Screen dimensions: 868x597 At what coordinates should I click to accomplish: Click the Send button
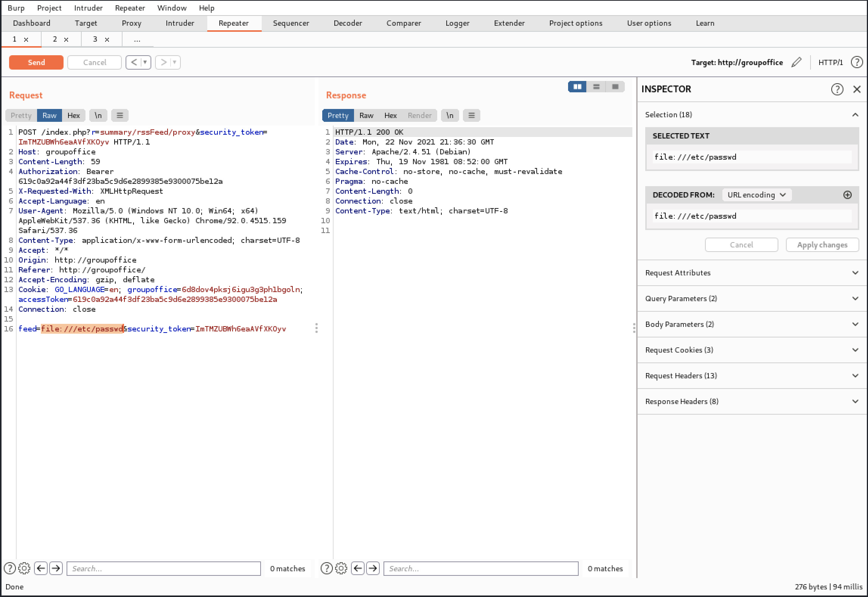point(36,62)
